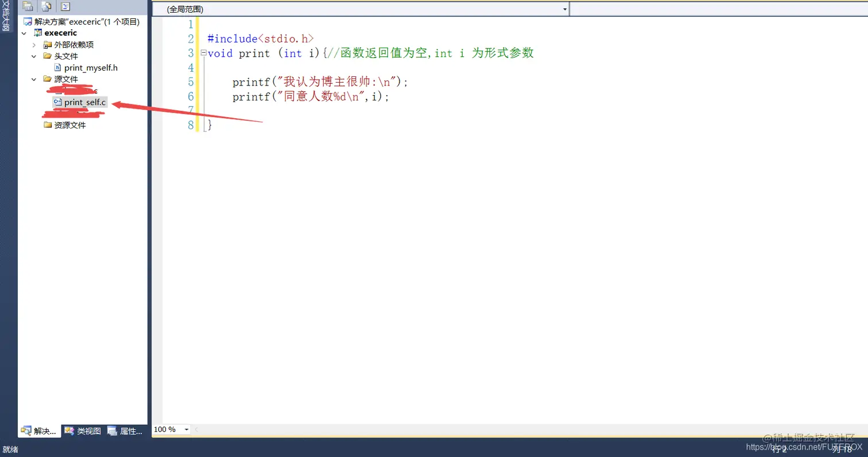The width and height of the screenshot is (868, 457).
Task: Click the header file icon of print_myself.h
Action: pos(58,68)
